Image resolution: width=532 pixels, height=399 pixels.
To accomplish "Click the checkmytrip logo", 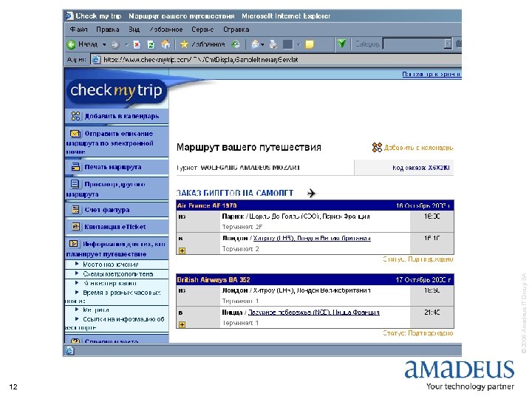I will point(116,91).
